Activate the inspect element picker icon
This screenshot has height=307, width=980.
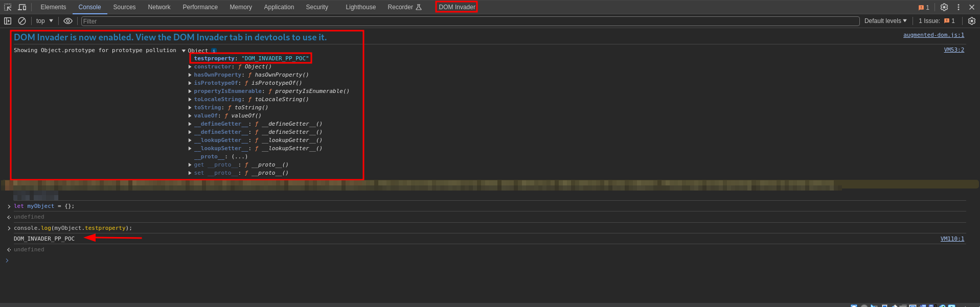[8, 7]
